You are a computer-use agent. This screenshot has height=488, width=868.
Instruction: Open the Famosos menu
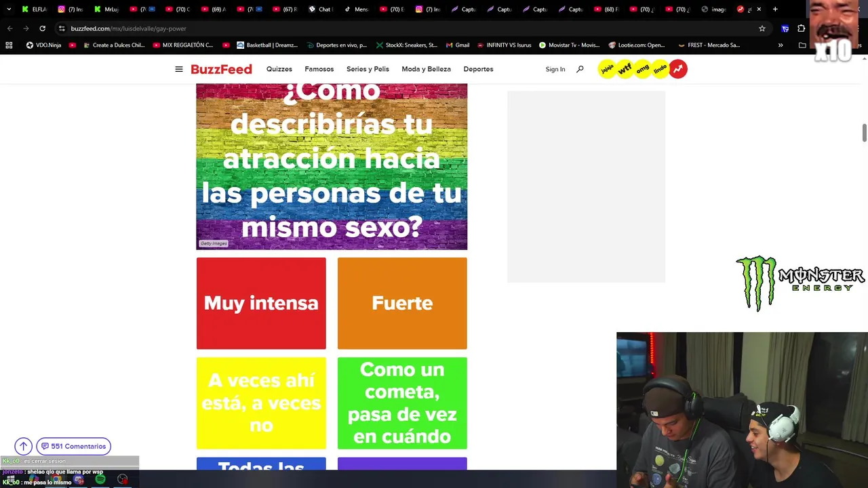pyautogui.click(x=319, y=69)
